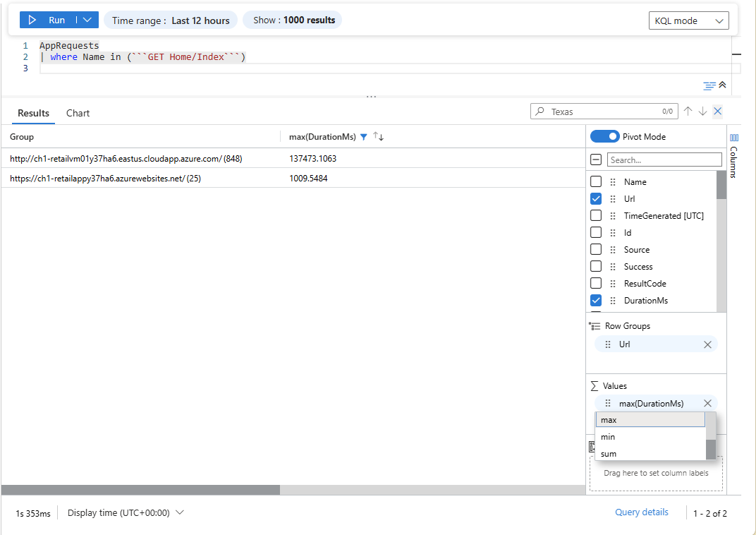Click drag handle next to Id column
This screenshot has height=535, width=756.
pos(613,232)
